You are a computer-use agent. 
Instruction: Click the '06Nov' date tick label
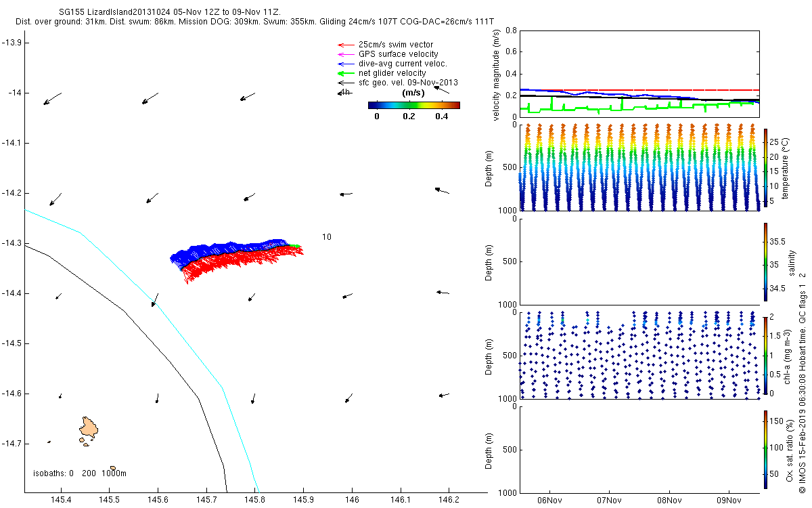(x=549, y=501)
